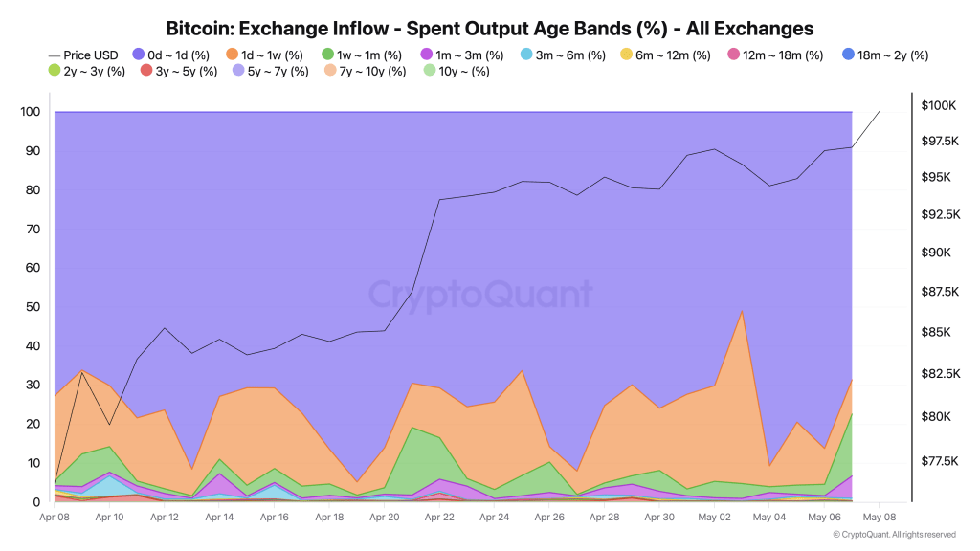
Task: Click the pink 12m ~ 18m (%) legend dot
Action: [x=734, y=55]
